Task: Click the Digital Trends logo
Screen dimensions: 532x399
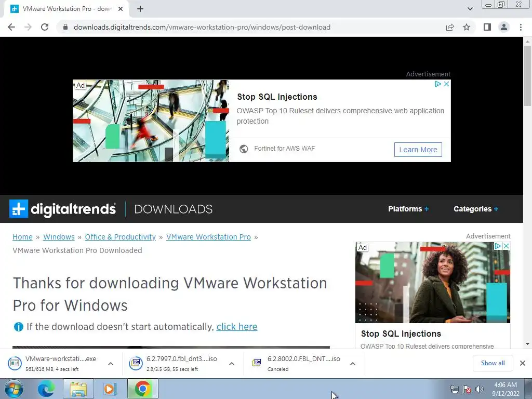Action: pos(62,209)
